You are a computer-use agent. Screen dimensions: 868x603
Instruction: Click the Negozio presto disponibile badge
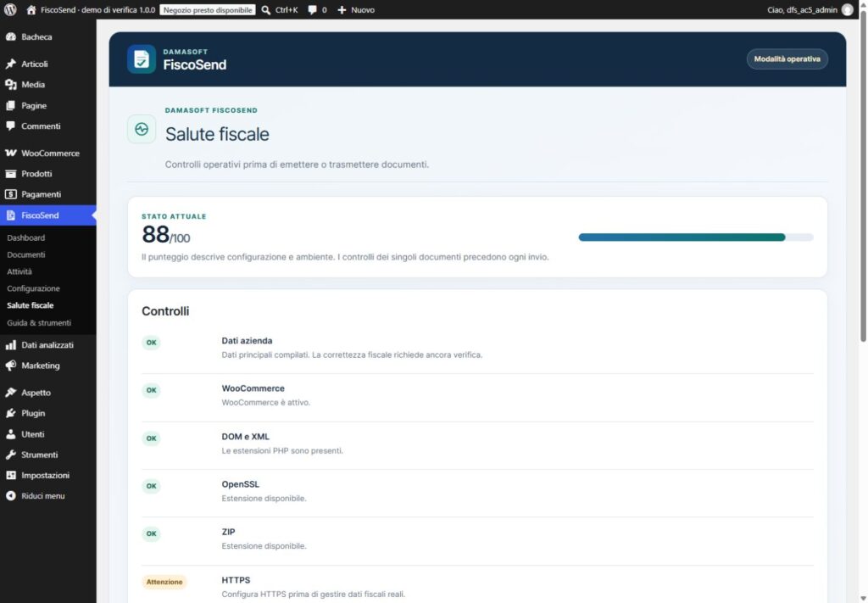coord(208,10)
